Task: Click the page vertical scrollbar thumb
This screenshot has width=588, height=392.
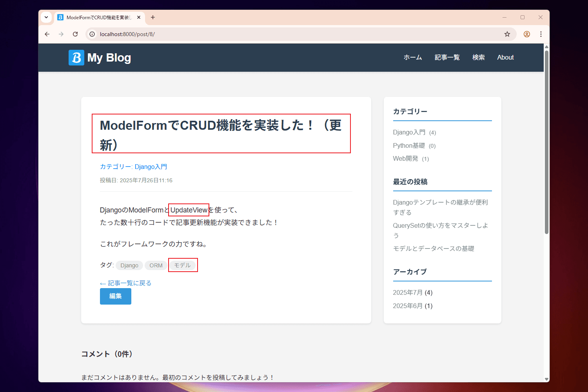Action: (546, 142)
